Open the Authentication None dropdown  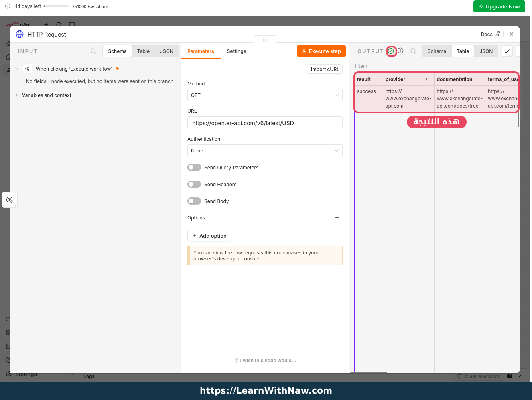(x=265, y=150)
